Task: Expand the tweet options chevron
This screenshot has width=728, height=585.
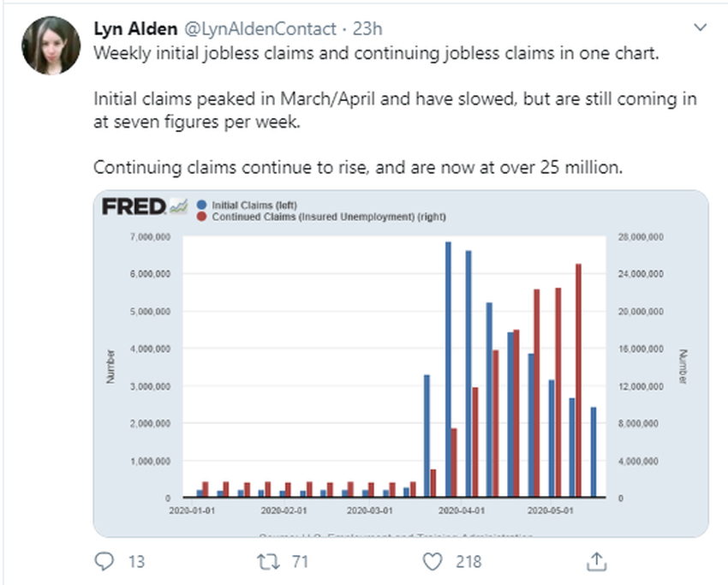Action: tap(701, 28)
